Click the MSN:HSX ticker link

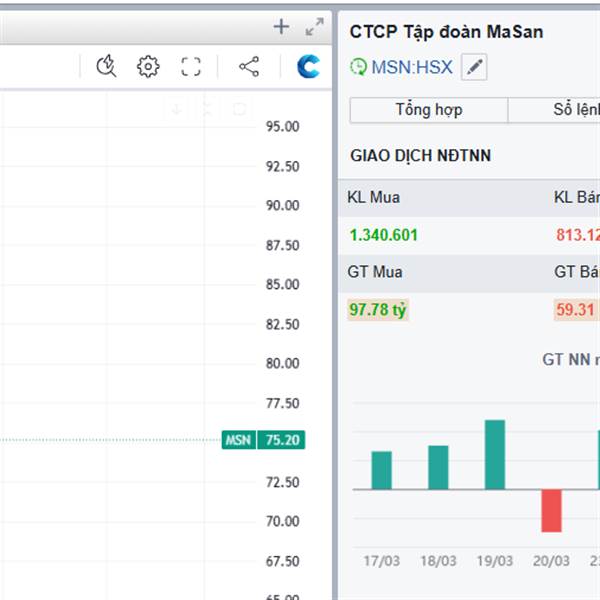[x=412, y=68]
